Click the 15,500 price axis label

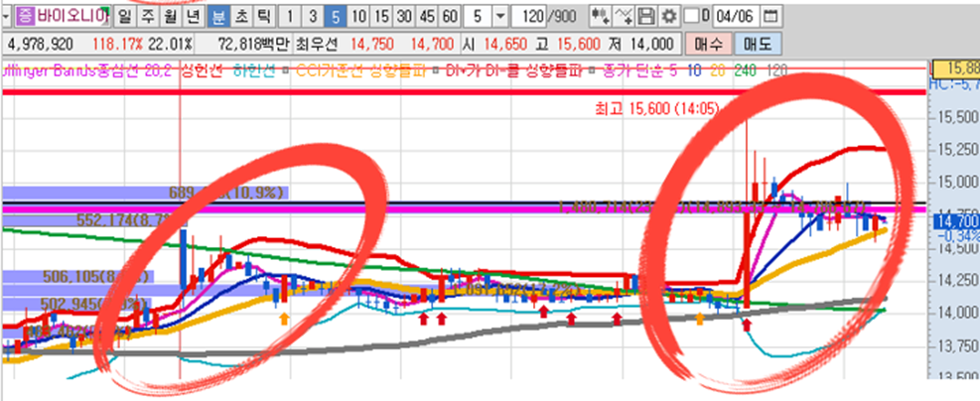point(957,117)
